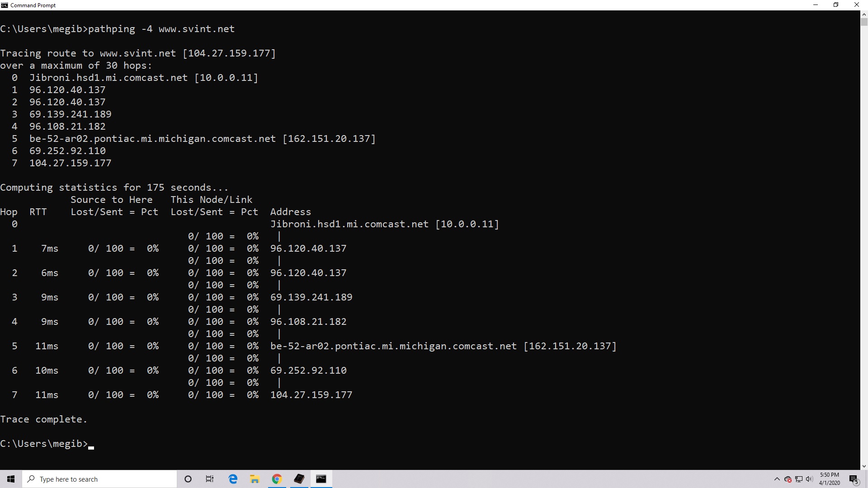This screenshot has height=488, width=868.
Task: Click the '7ms' RTT value
Action: coord(50,249)
